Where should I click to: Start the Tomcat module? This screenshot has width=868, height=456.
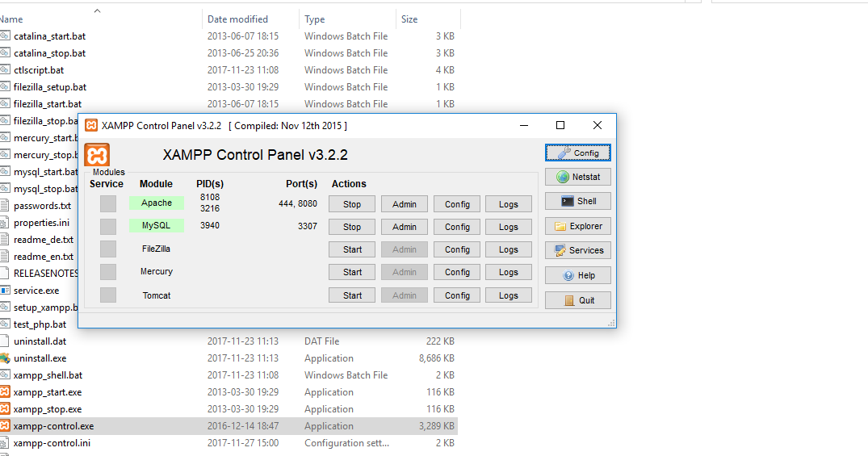352,295
